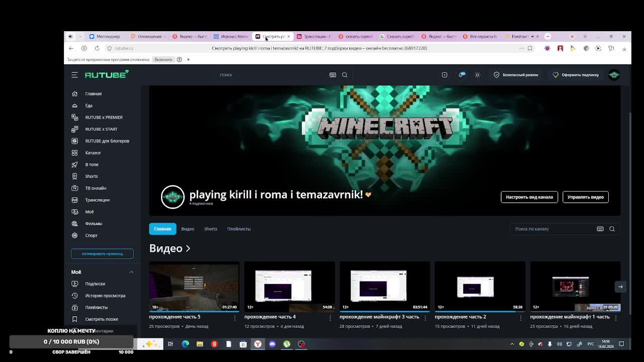Open thumbnail of прохождение часть 2
The image size is (644, 362).
[480, 287]
